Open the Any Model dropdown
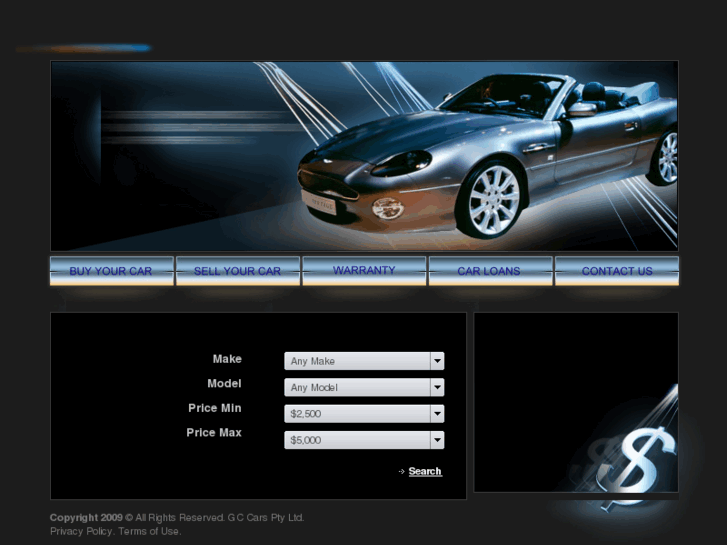 pyautogui.click(x=364, y=387)
